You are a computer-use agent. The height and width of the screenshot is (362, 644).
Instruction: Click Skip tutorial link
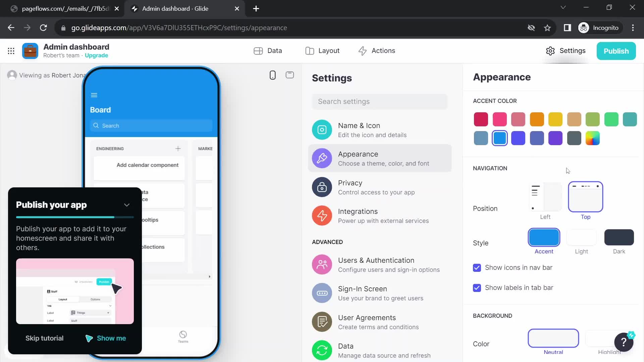(44, 338)
